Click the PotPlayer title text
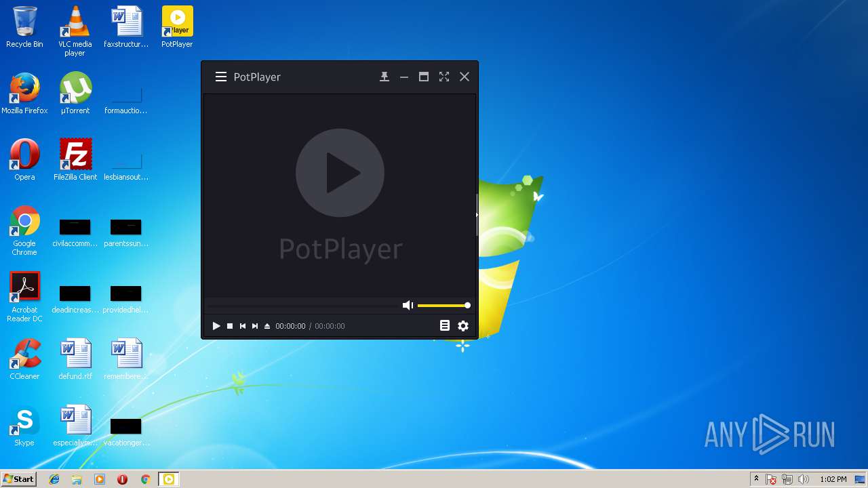Image resolution: width=868 pixels, height=488 pixels. [257, 77]
